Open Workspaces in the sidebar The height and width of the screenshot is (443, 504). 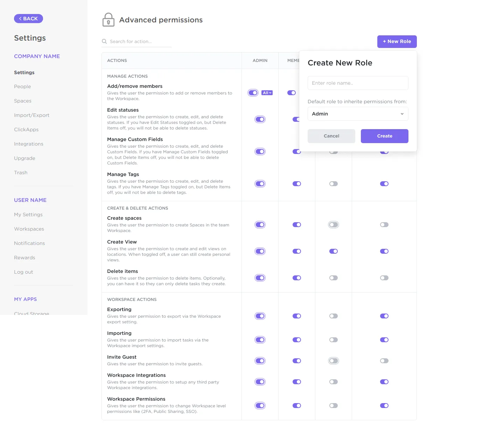(29, 229)
